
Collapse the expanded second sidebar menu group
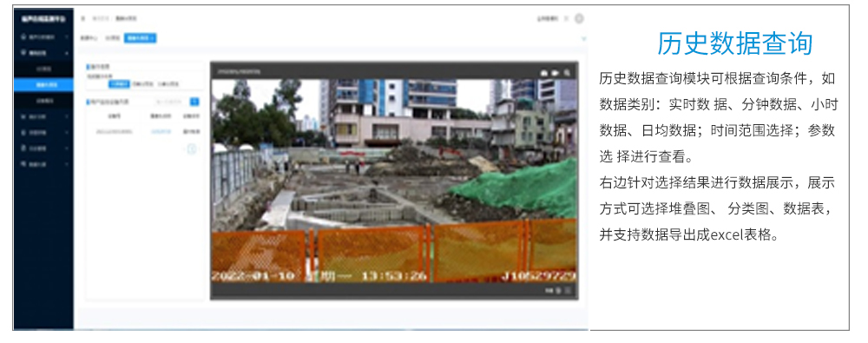pyautogui.click(x=43, y=53)
